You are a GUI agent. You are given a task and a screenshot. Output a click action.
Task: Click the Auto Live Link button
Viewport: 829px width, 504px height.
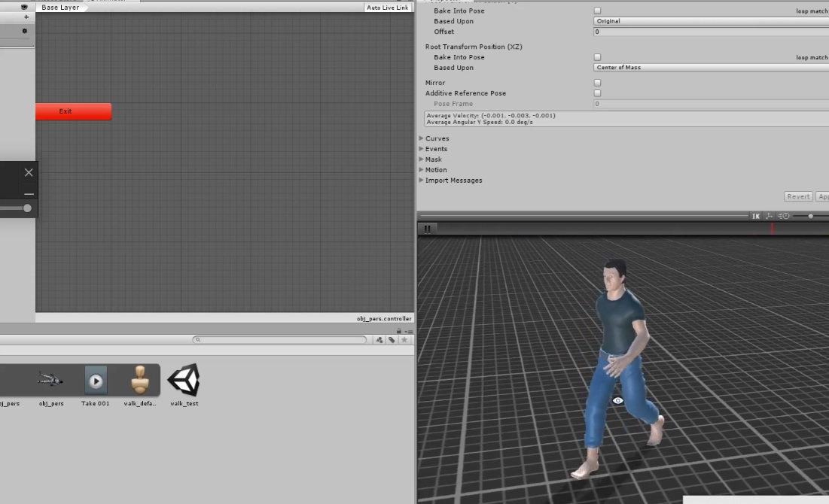point(387,8)
